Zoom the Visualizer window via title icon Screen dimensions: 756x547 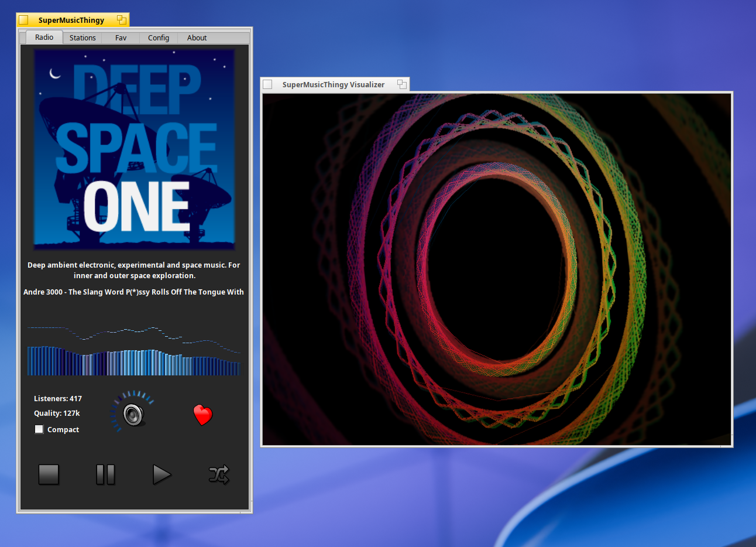tap(402, 84)
